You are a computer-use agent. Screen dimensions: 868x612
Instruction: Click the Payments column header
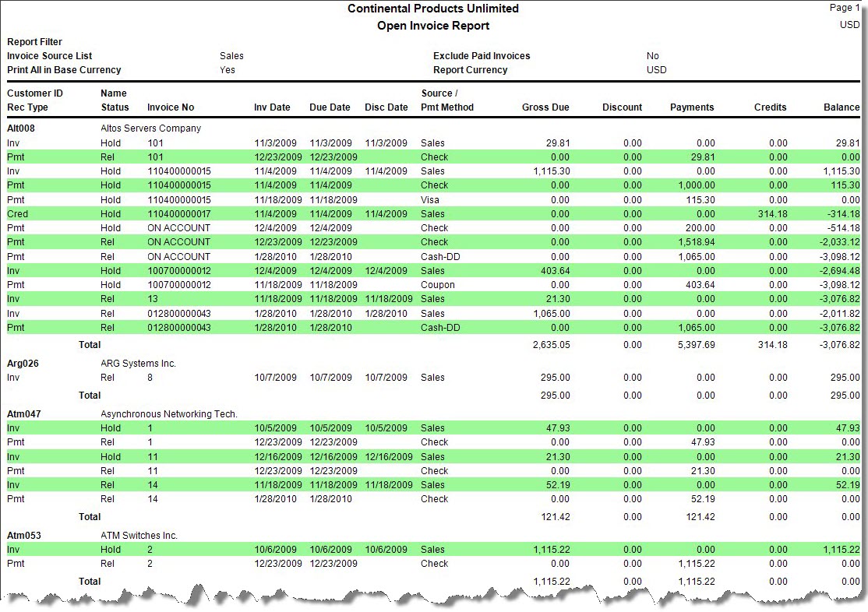(692, 107)
